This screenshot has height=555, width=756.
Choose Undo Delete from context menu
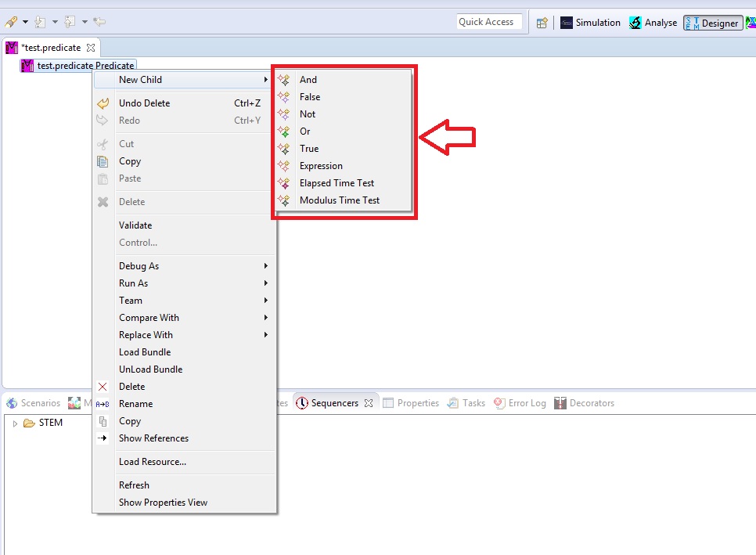[185, 103]
